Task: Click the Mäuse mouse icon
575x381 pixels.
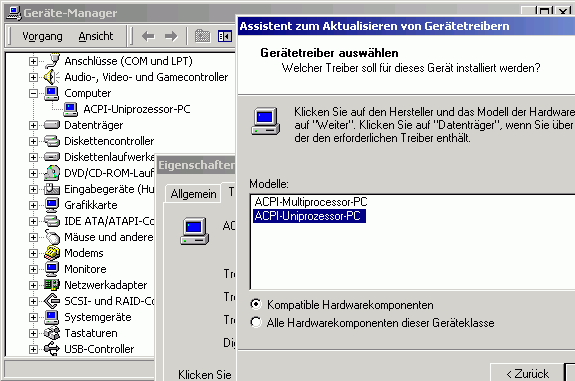Action: click(52, 237)
